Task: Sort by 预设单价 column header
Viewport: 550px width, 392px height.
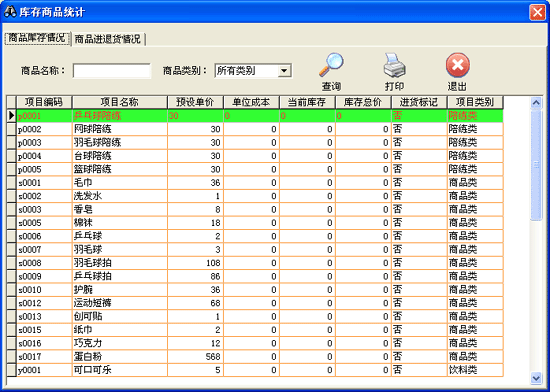Action: pyautogui.click(x=195, y=102)
